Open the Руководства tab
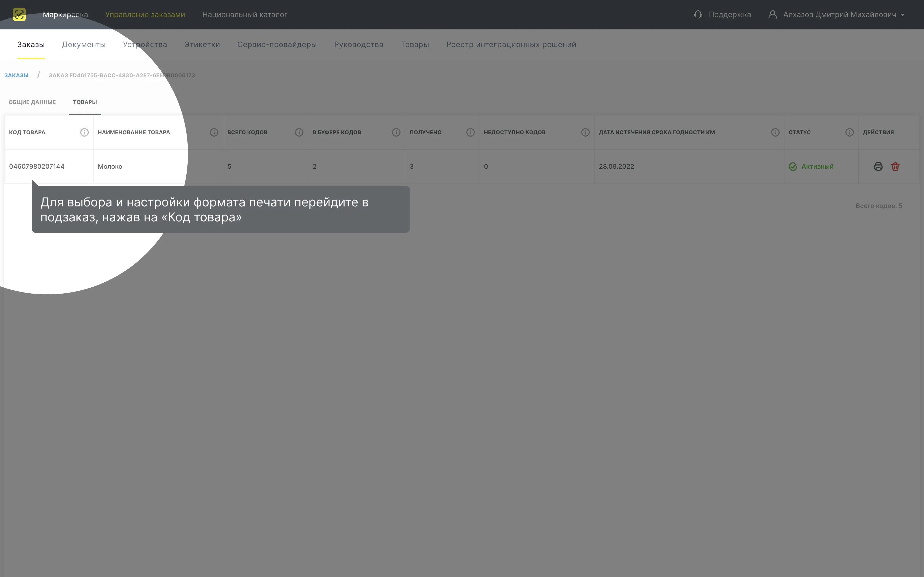The width and height of the screenshot is (924, 577). coord(359,45)
